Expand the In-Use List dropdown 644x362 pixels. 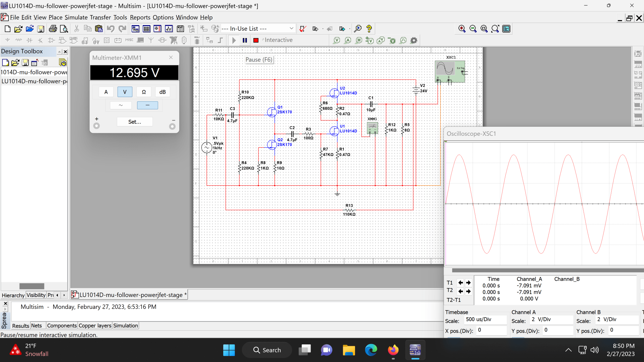(x=291, y=29)
